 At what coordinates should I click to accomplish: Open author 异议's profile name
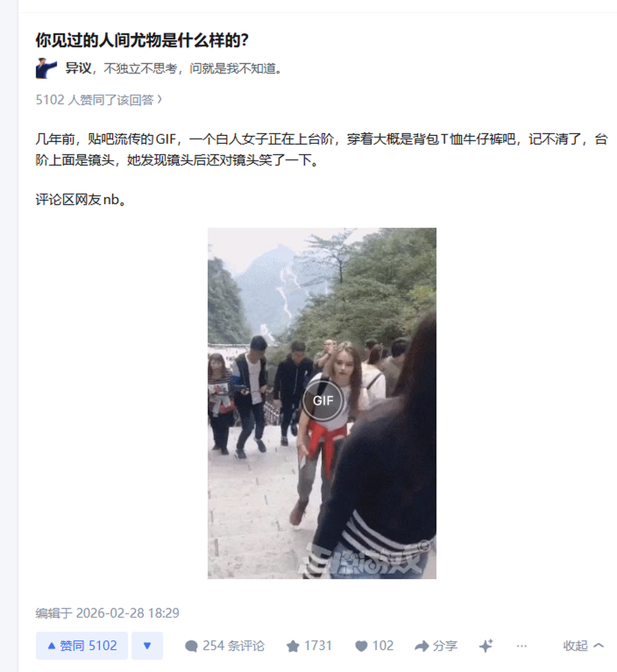click(78, 68)
